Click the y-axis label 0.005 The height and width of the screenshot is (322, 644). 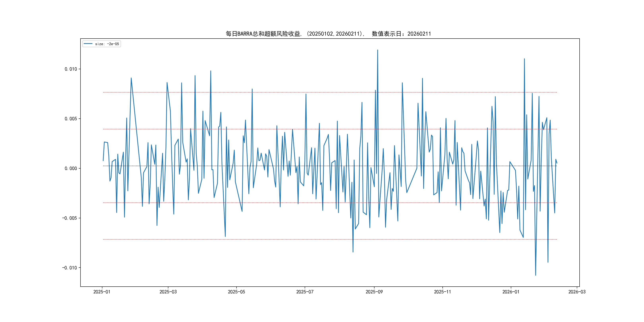pos(71,119)
